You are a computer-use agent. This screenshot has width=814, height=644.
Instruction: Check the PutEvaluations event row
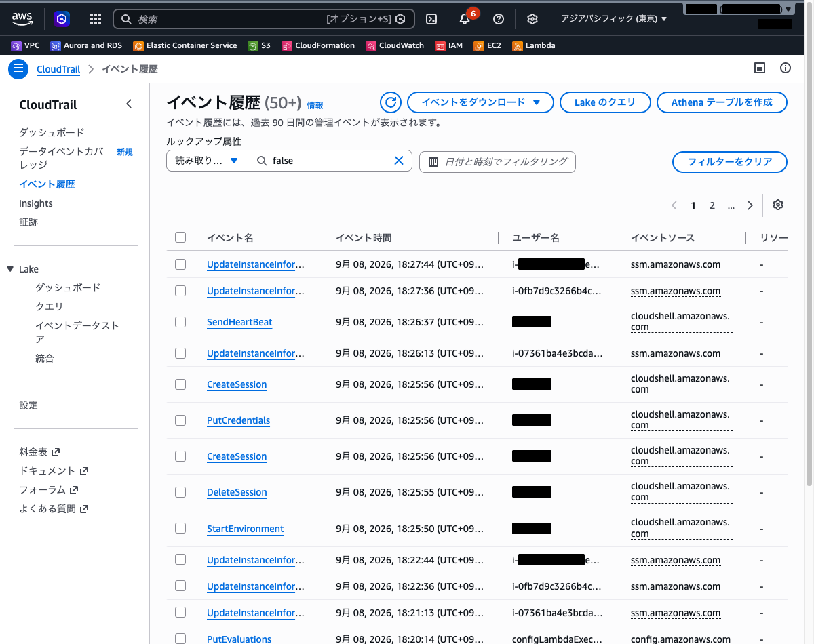point(180,639)
